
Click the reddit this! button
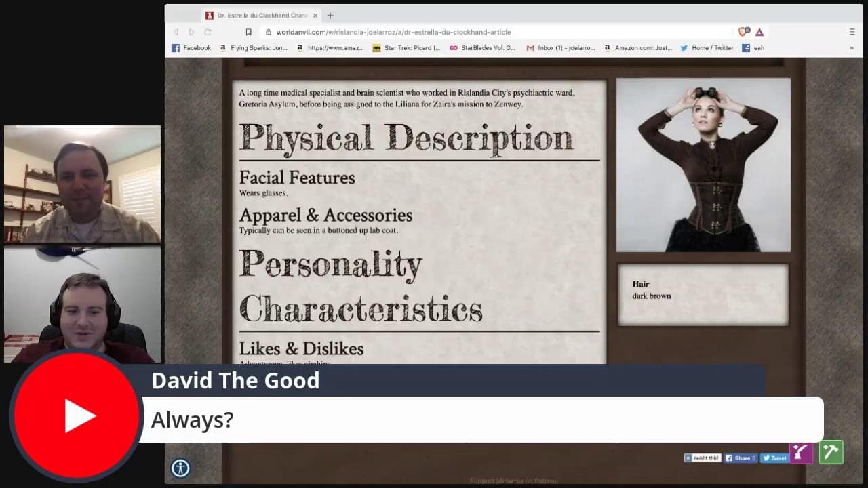(x=702, y=458)
